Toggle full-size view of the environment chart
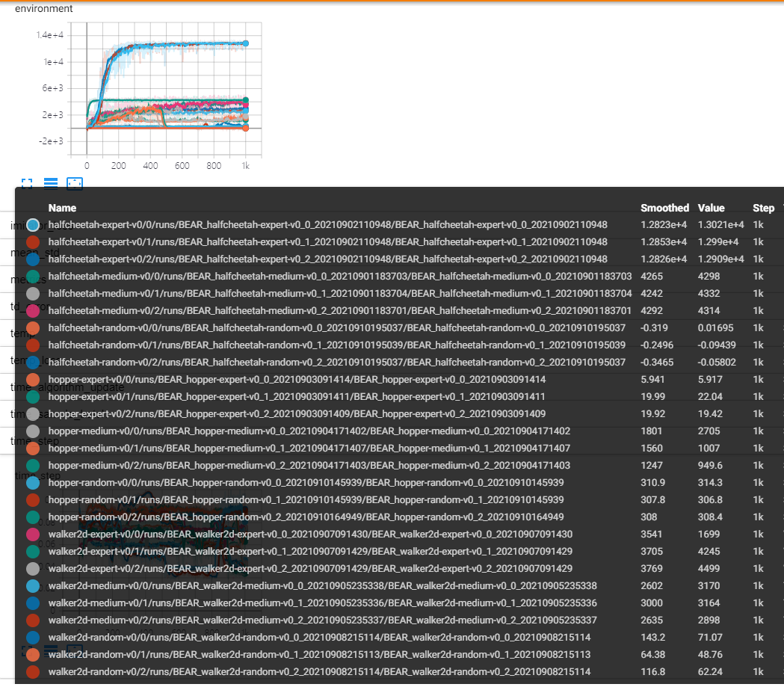The image size is (784, 687). 27,183
